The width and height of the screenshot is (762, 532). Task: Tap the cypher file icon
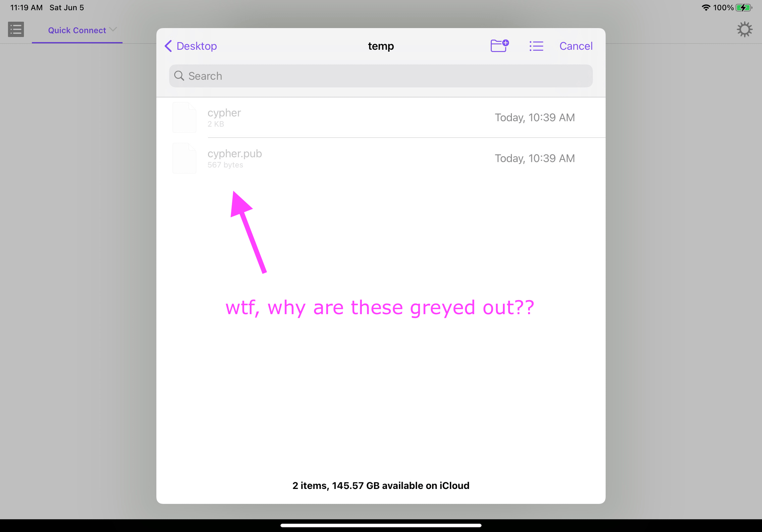pyautogui.click(x=185, y=118)
